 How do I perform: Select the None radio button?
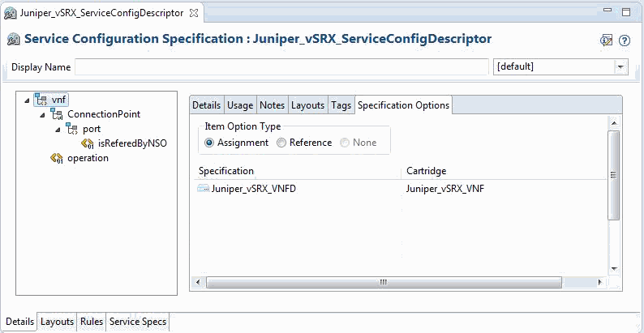coord(344,143)
